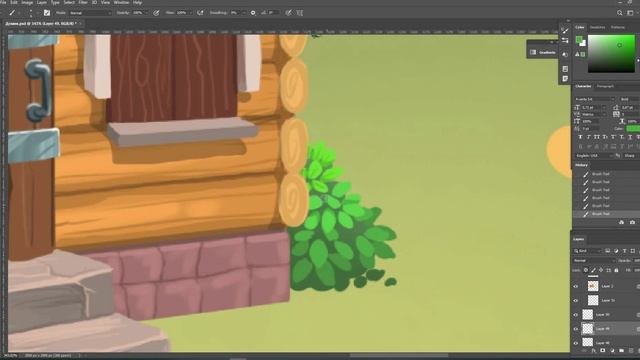This screenshot has height=360, width=640.
Task: Create new snapshot camera icon in History
Action: [632, 222]
